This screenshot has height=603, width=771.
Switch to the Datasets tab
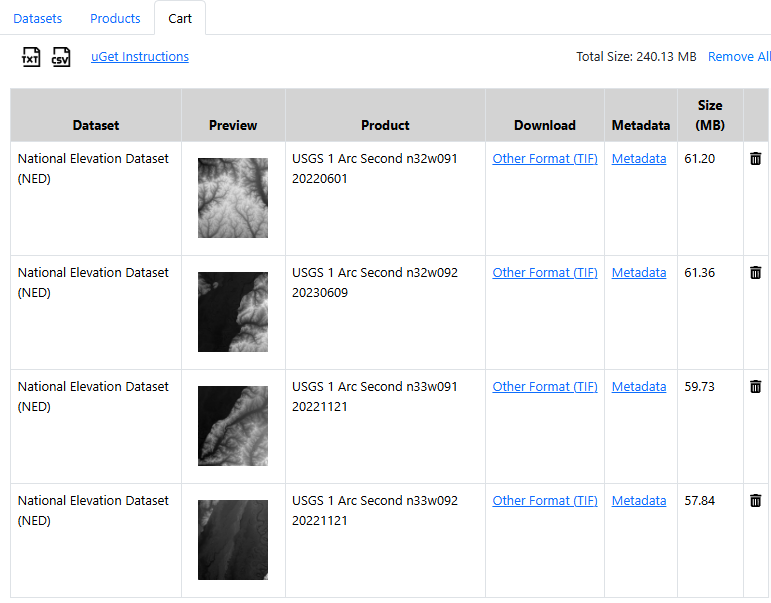pos(38,19)
